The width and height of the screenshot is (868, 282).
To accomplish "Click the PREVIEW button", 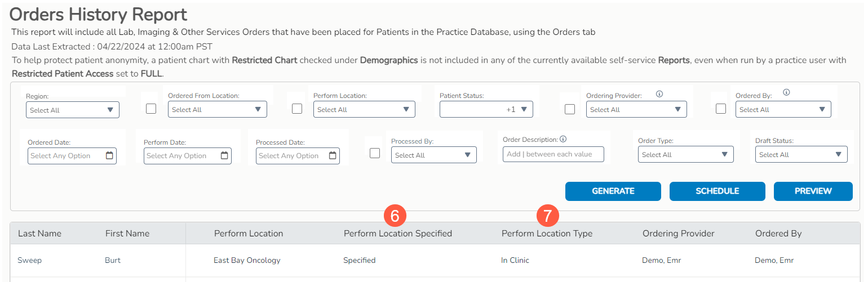I will pos(813,191).
